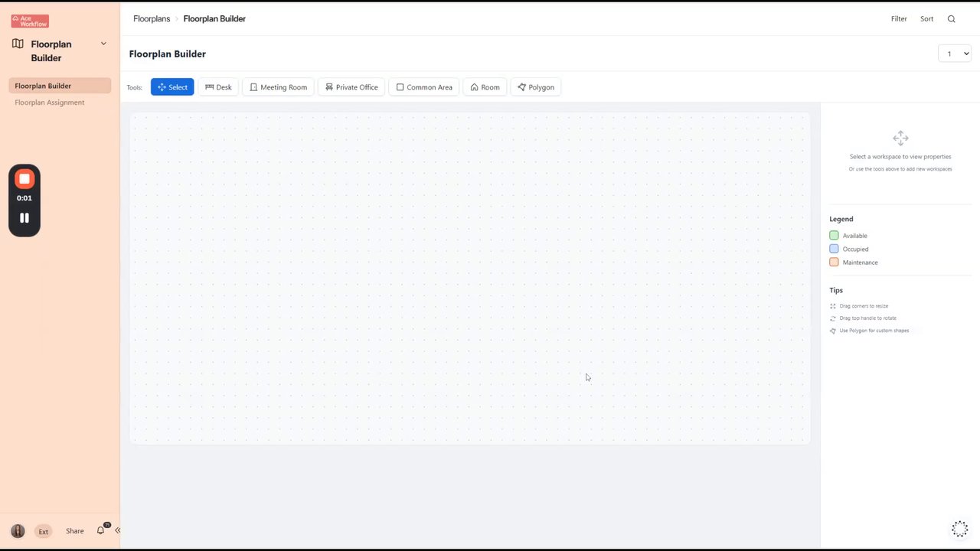
Task: Pause the screen recording
Action: (x=24, y=218)
